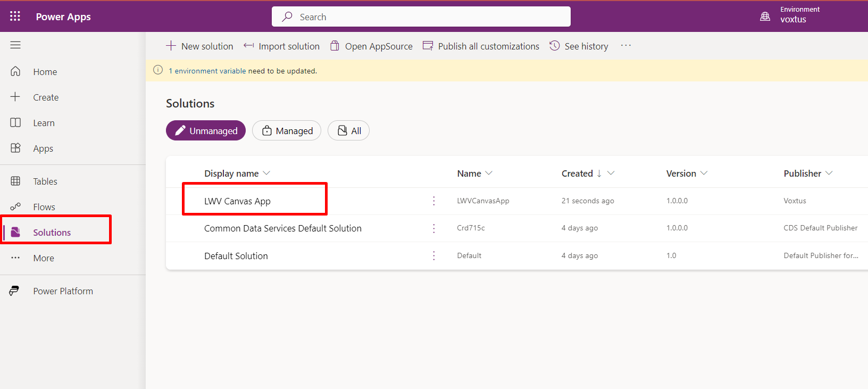Image resolution: width=868 pixels, height=389 pixels.
Task: Expand Created column header dropdown
Action: click(611, 173)
